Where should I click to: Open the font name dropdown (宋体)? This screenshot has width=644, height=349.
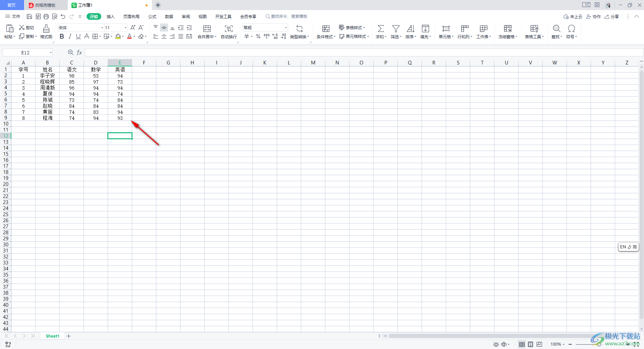point(102,28)
